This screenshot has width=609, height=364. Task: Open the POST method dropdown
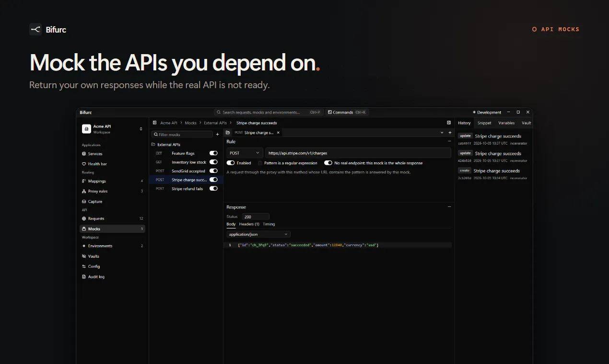[245, 153]
